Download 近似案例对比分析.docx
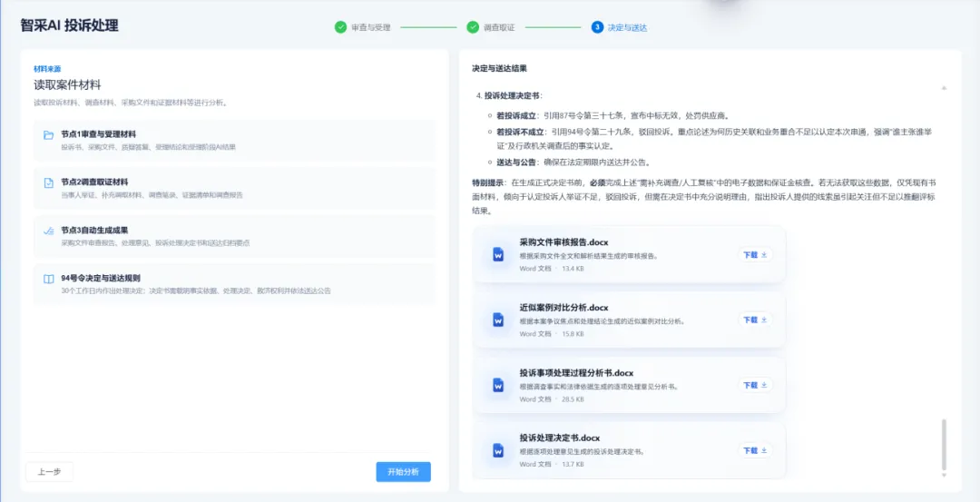The height and width of the screenshot is (502, 980). point(755,320)
